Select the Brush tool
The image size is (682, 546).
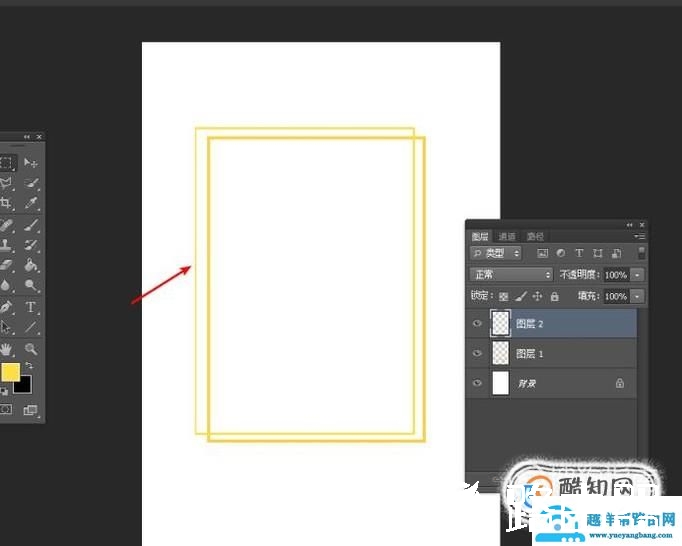pos(31,225)
